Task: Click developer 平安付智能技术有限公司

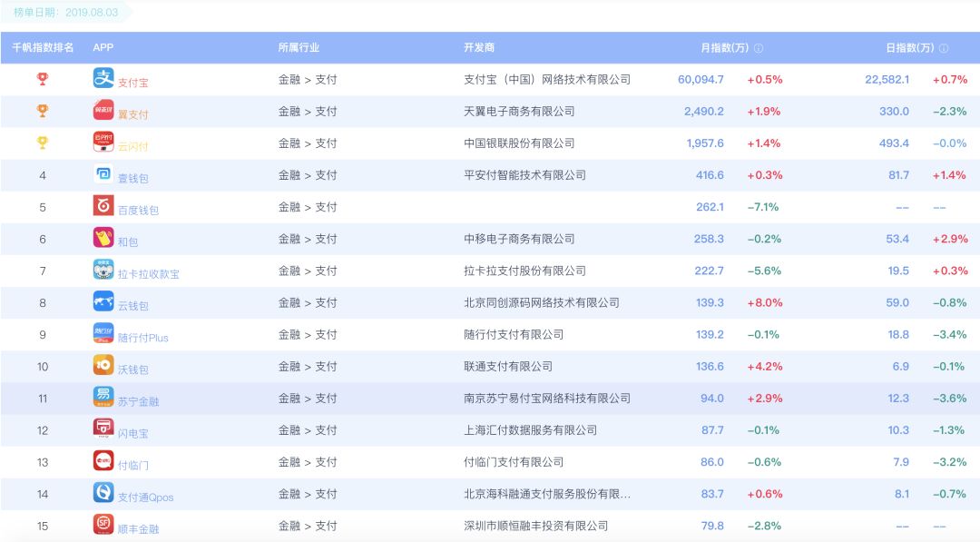Action: click(x=524, y=175)
